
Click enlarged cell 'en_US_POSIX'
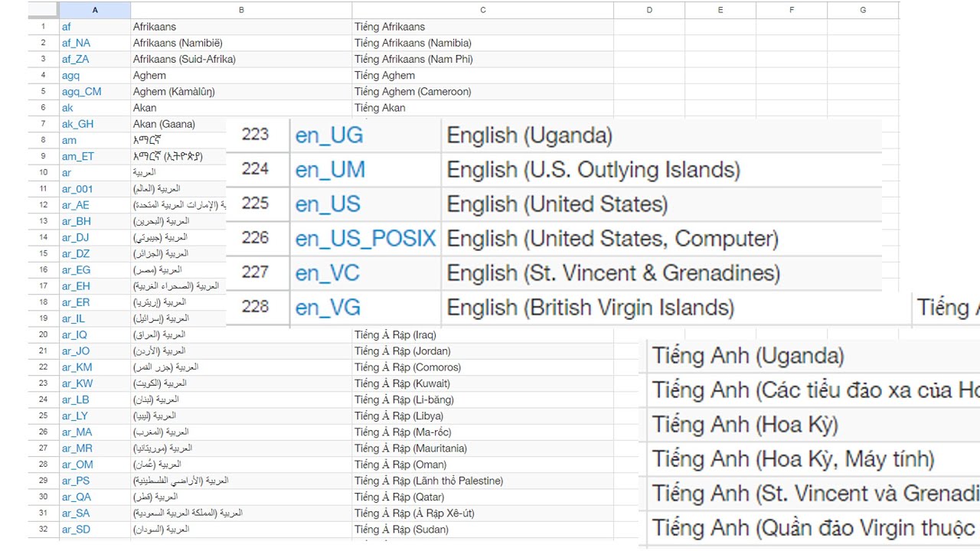coord(365,239)
